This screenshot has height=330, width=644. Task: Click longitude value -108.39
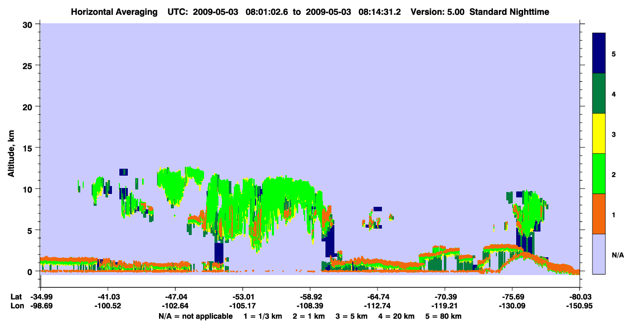310,306
